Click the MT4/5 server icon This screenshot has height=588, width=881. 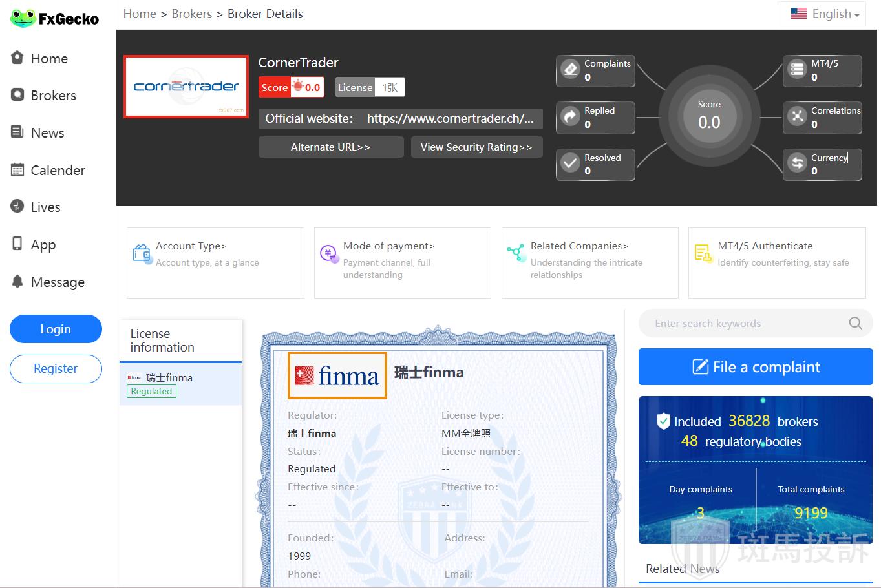point(798,70)
